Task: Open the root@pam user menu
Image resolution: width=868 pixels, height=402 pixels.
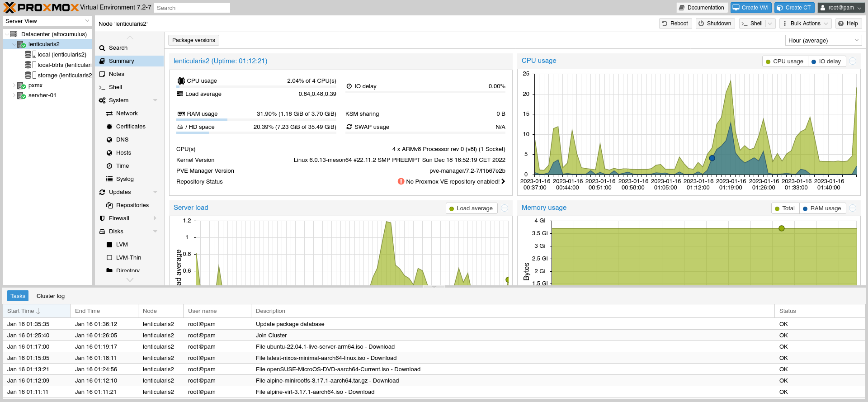Action: (840, 8)
